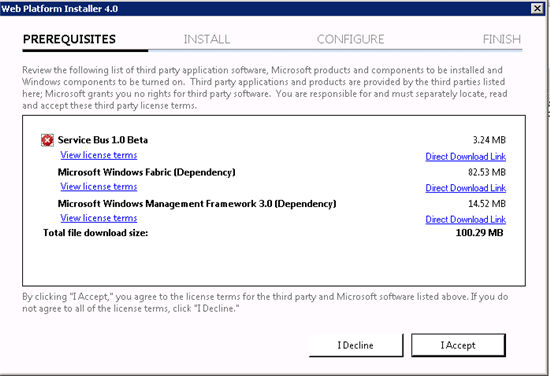Click the 100.29 MB total size
This screenshot has height=376, width=550.
coord(479,233)
